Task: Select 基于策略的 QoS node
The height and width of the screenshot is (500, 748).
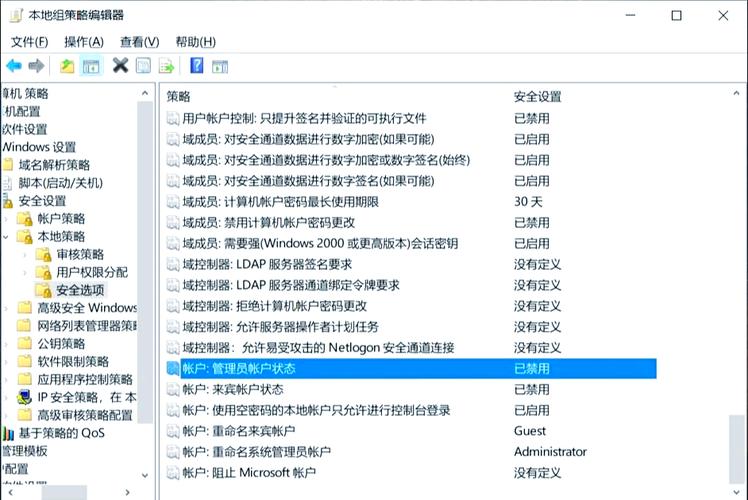Action: [61, 433]
